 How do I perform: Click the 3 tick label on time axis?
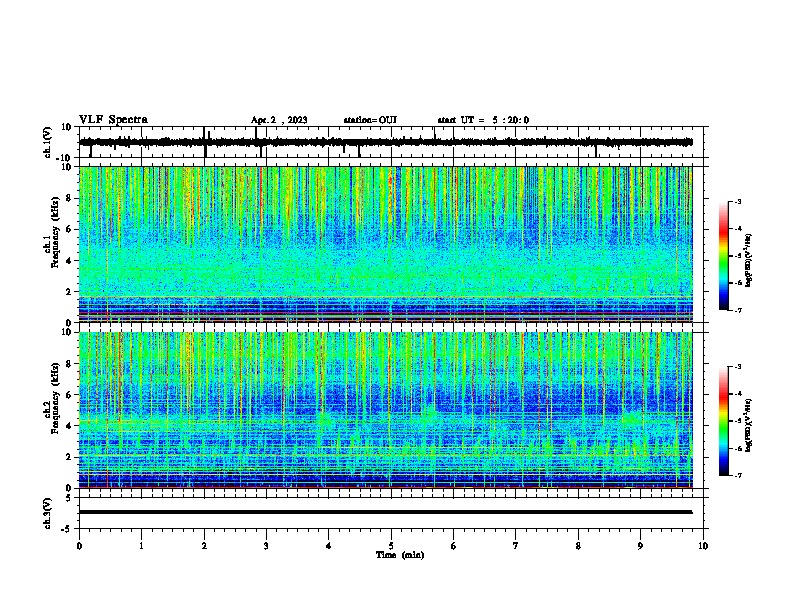(266, 546)
